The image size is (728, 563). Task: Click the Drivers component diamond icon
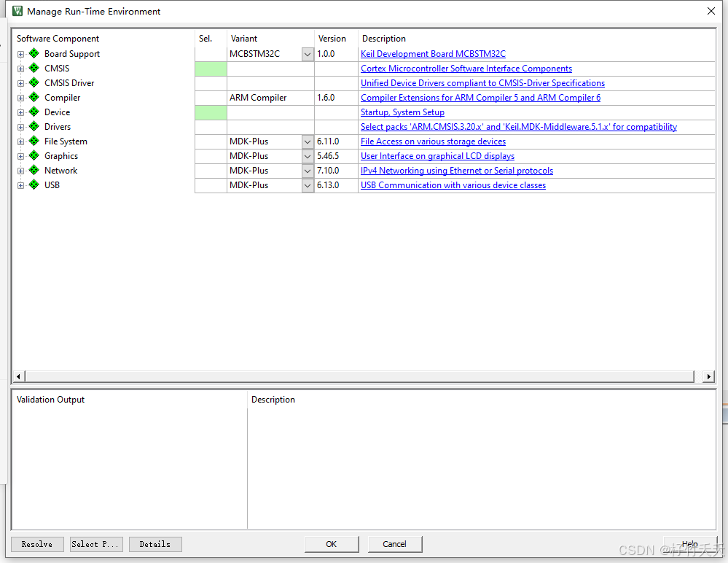coord(34,126)
